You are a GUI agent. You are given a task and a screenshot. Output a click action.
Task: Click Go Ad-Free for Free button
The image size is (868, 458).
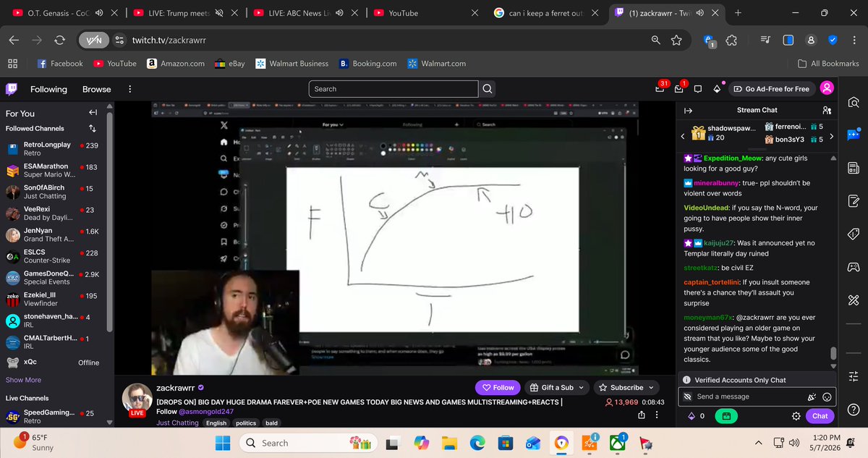pyautogui.click(x=771, y=88)
